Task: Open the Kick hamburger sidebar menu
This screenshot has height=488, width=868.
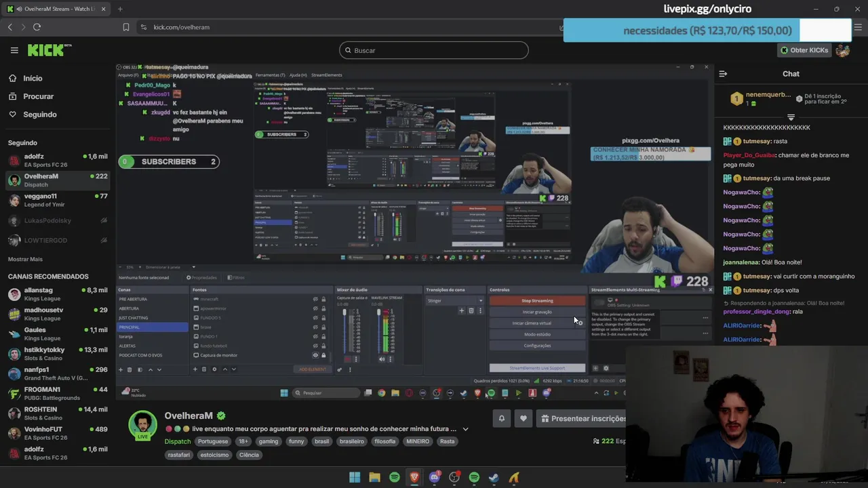Action: 14,50
